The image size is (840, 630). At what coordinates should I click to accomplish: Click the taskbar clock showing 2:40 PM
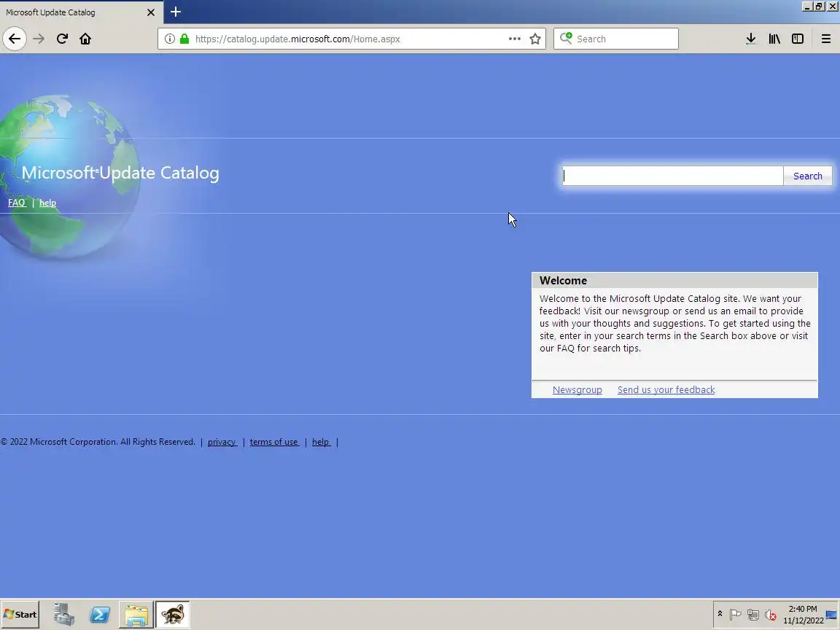point(803,615)
